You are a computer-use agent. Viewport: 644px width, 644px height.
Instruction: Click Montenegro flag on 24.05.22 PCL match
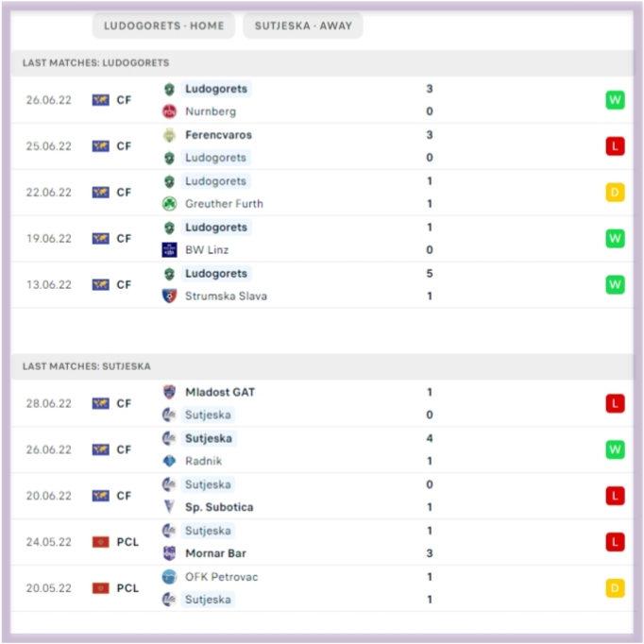point(101,542)
